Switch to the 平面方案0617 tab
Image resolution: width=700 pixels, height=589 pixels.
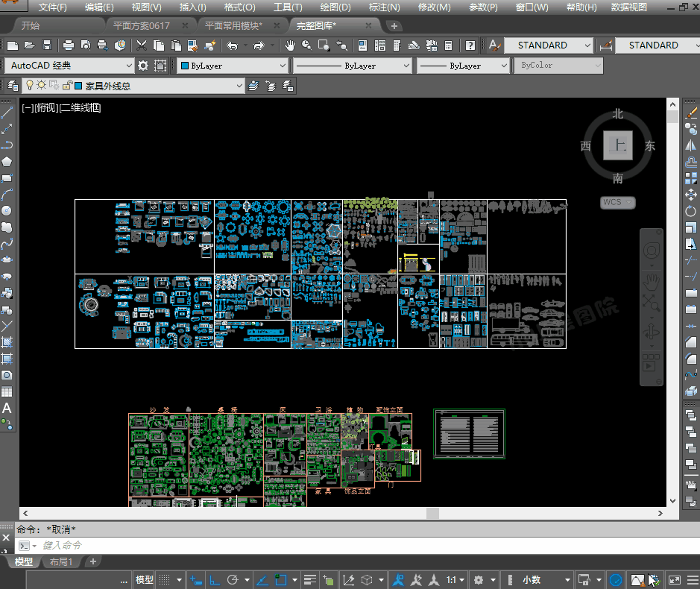[x=142, y=25]
